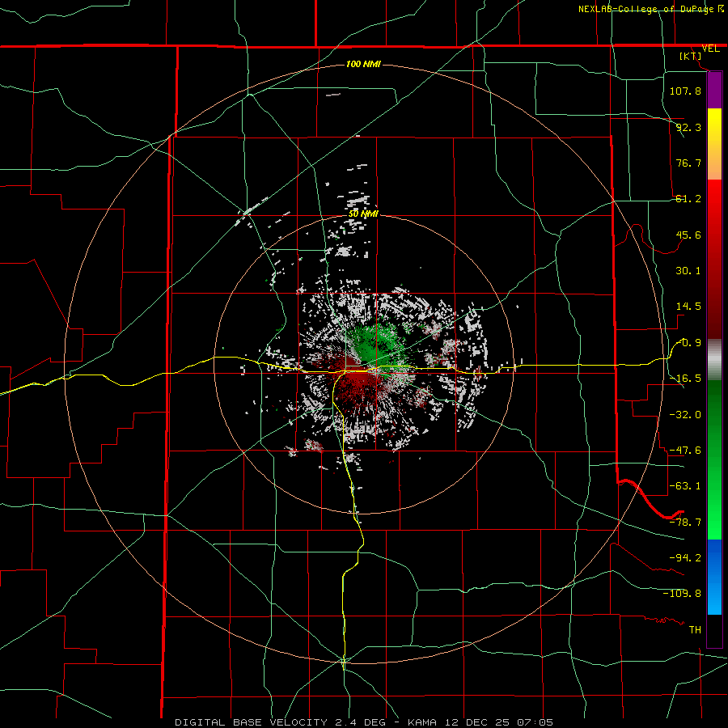The height and width of the screenshot is (728, 728).
Task: Click the -94.2 velocity scale value
Action: pos(685,557)
